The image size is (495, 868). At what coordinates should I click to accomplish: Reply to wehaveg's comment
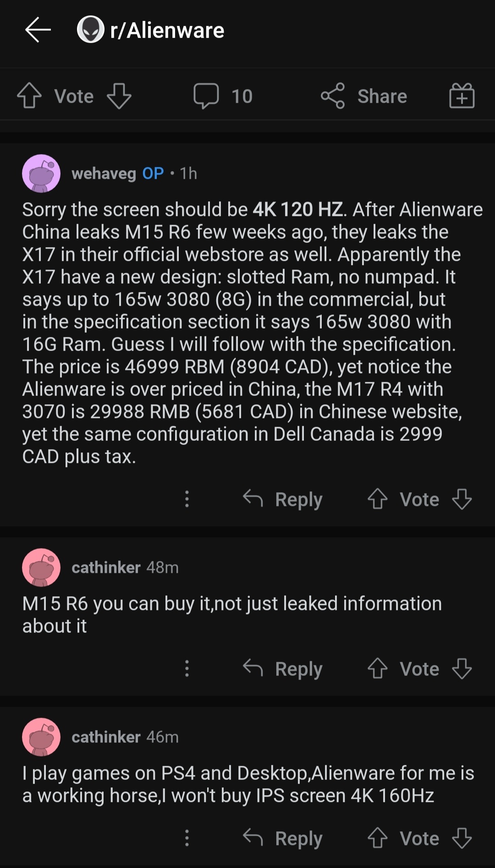[283, 499]
